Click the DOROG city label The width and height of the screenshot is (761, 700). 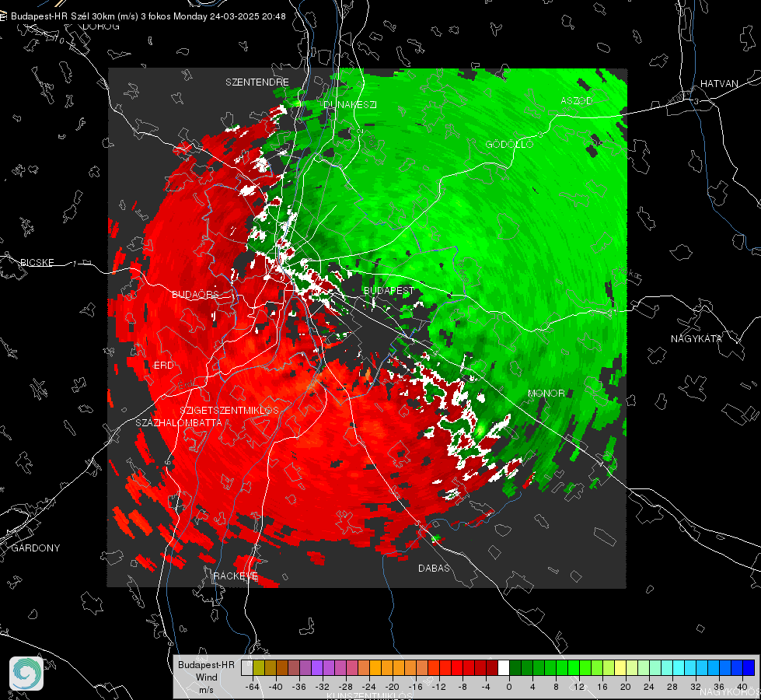pyautogui.click(x=101, y=26)
